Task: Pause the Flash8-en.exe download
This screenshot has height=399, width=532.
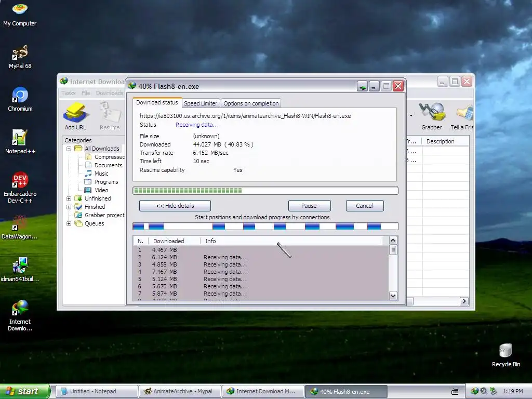Action: [310, 206]
